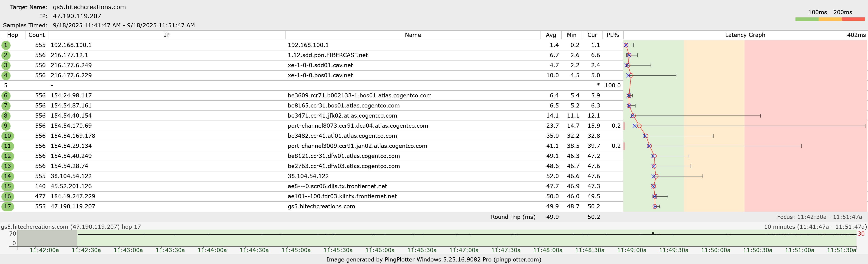This screenshot has width=868, height=264.
Task: Click hop 3 green circle icon
Action: tap(6, 65)
